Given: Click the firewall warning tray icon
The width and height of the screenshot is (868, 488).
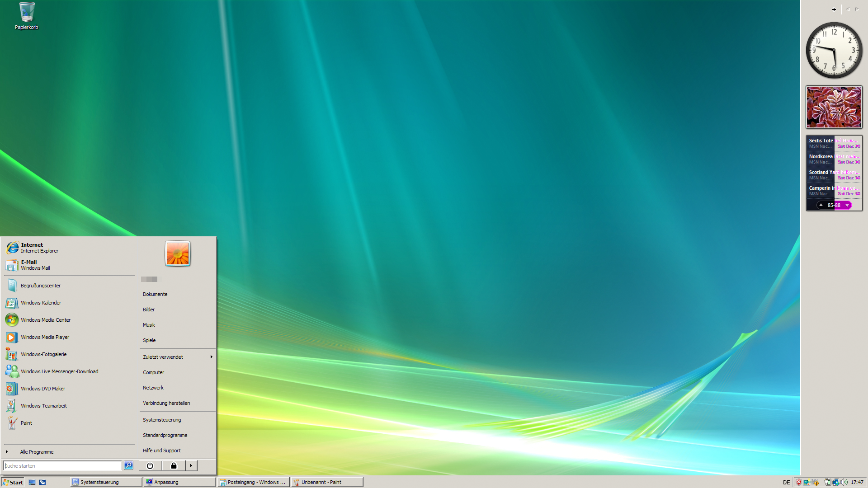Looking at the screenshot, I should pos(815,482).
